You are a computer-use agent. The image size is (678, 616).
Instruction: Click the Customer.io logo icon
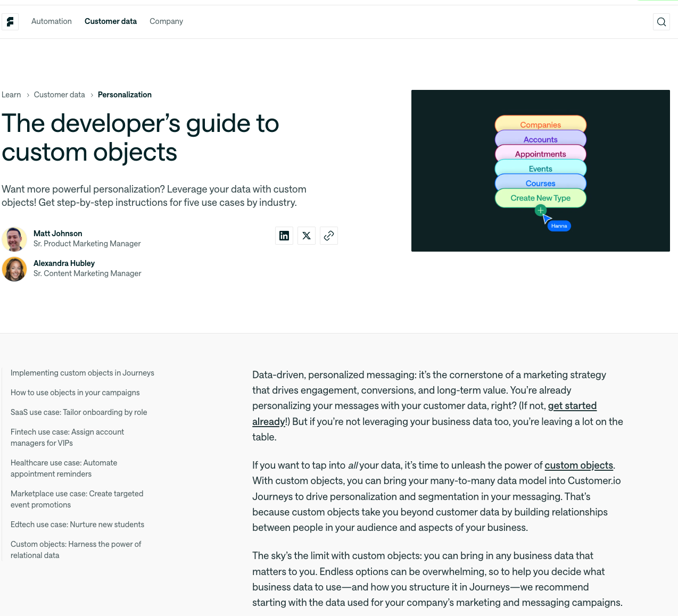[x=10, y=22]
